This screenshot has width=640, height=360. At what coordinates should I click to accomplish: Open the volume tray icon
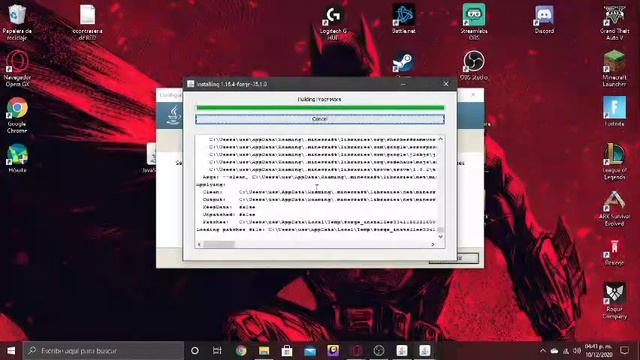[577, 351]
